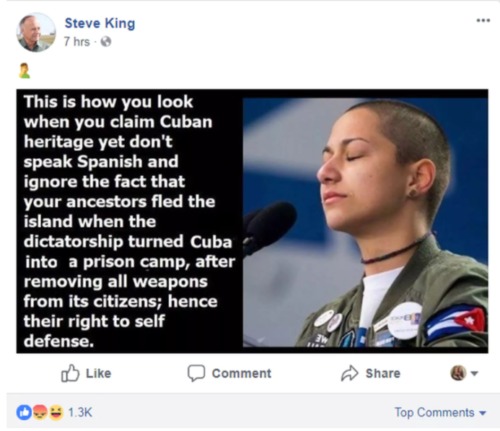Click the laughing Haha reaction emoji
The image size is (500, 431).
pyautogui.click(x=56, y=413)
